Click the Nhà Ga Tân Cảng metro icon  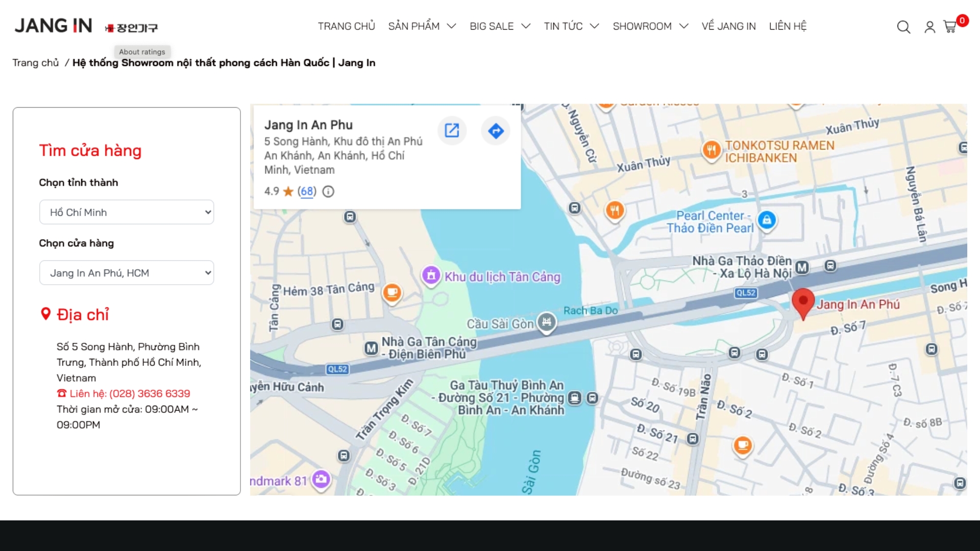coord(371,348)
